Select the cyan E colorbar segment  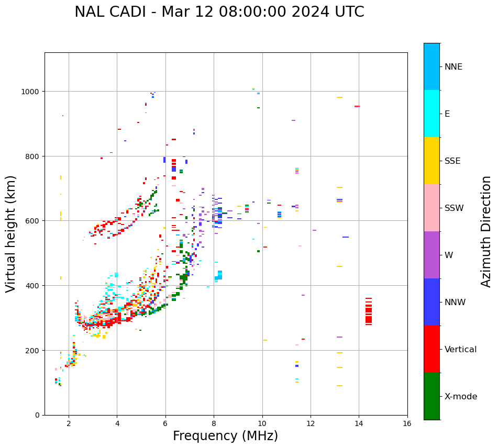coord(431,114)
